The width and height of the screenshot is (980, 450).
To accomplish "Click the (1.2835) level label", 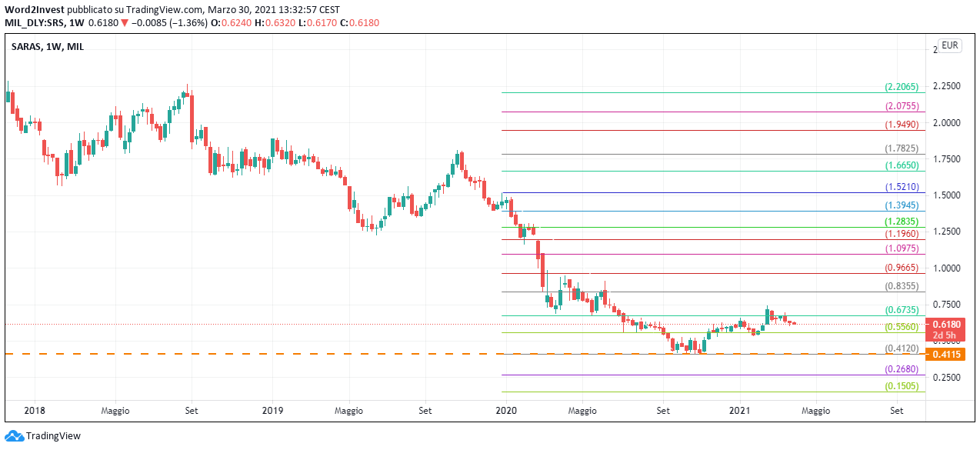I will coord(902,222).
